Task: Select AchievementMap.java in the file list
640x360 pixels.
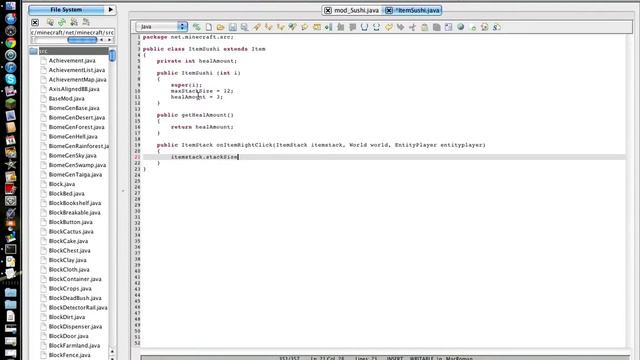Action: (x=78, y=80)
